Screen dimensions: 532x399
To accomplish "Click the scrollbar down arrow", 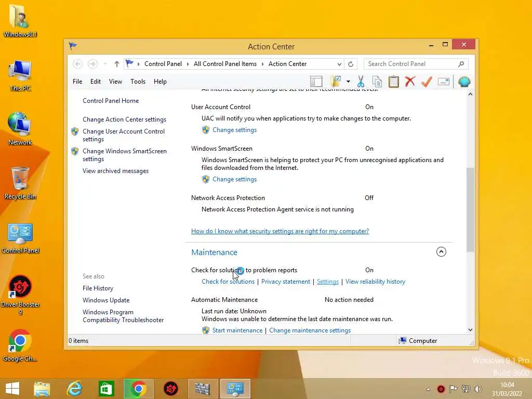I will tap(470, 330).
